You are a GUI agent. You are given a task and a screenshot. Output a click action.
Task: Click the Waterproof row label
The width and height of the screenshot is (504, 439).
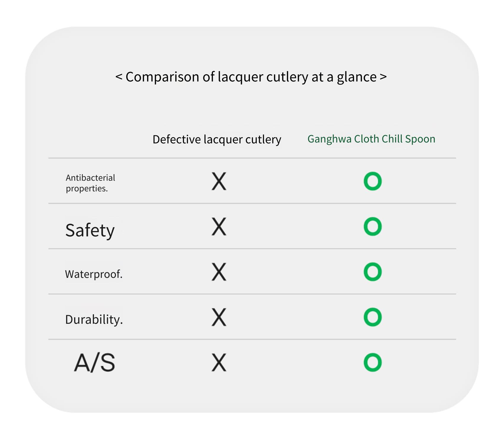[x=94, y=274]
